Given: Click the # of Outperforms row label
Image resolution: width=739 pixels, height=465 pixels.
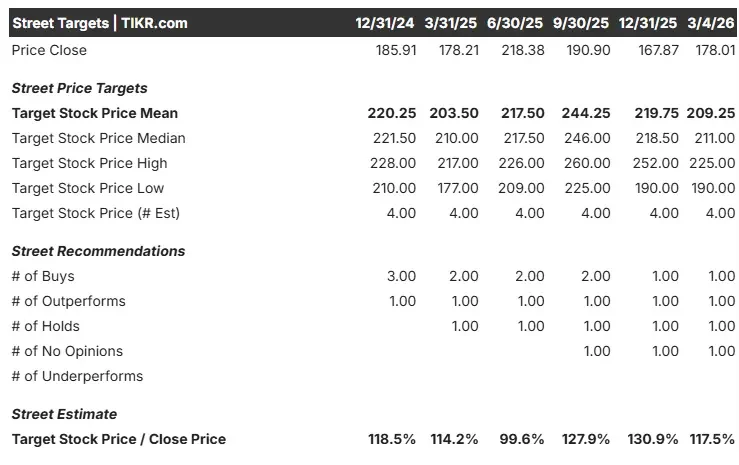Looking at the screenshot, I should [x=69, y=301].
